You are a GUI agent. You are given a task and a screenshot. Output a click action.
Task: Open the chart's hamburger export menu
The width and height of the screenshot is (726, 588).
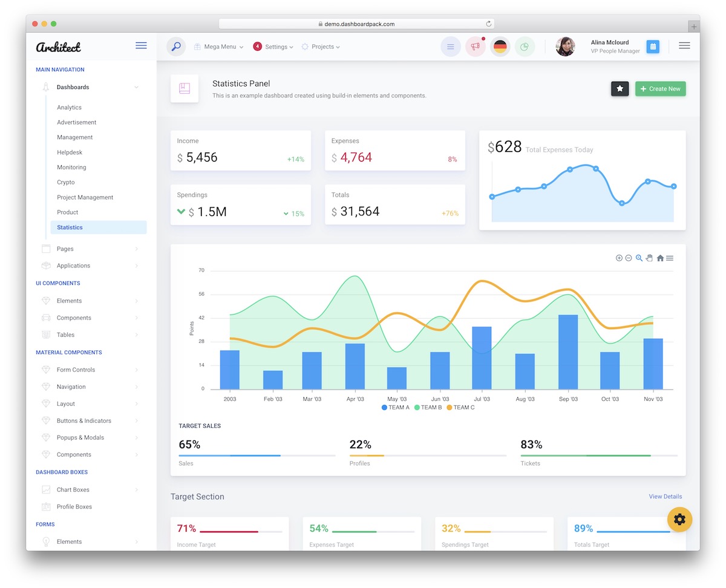pos(670,258)
